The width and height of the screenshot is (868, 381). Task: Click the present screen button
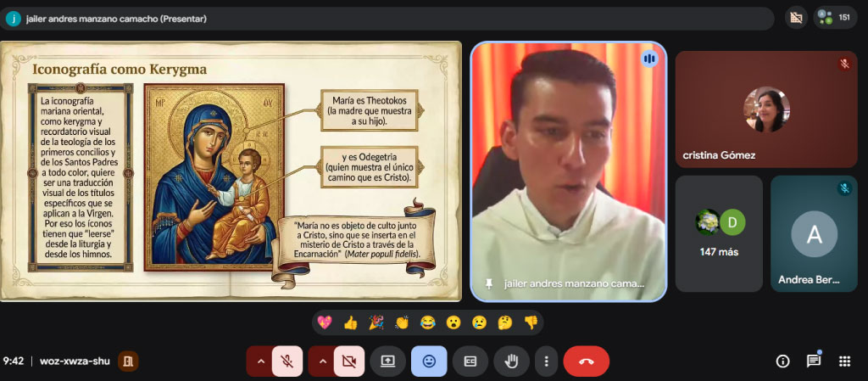pos(388,361)
